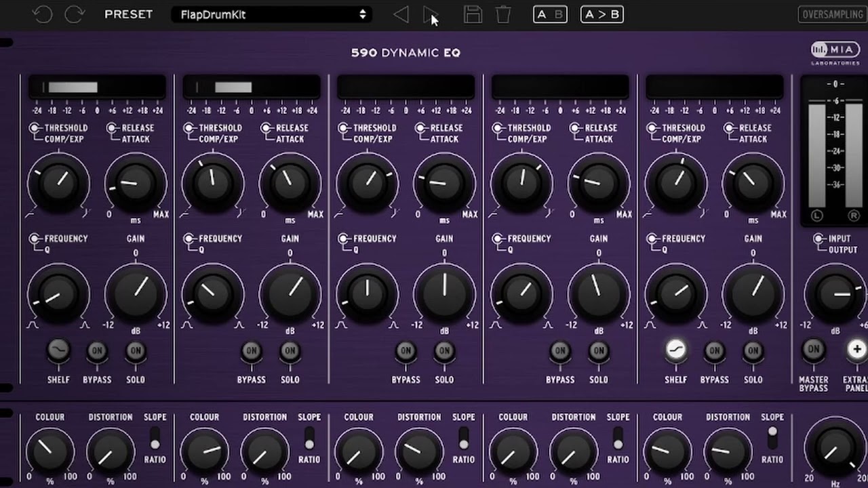Enable the Oversampling button
868x488 pixels.
tap(833, 14)
